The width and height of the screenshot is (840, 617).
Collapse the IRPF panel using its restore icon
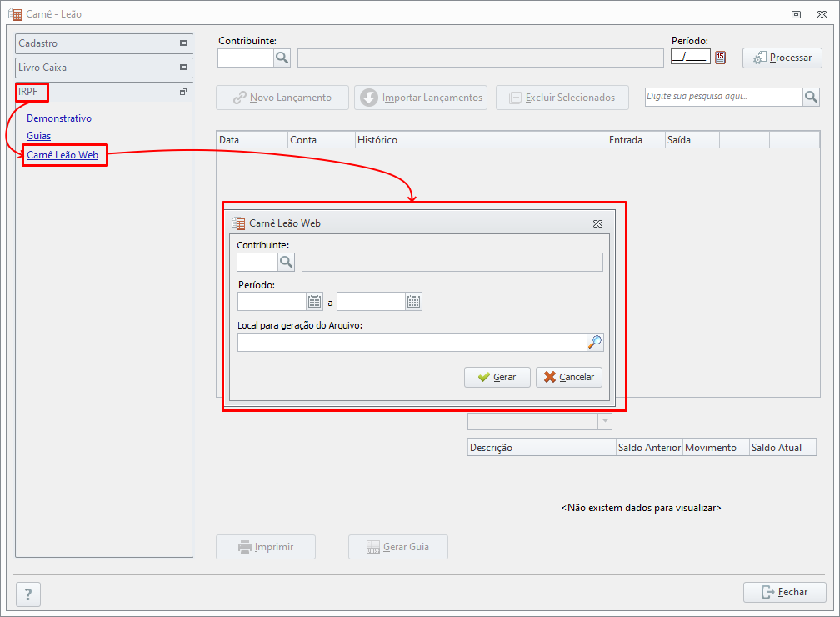183,92
